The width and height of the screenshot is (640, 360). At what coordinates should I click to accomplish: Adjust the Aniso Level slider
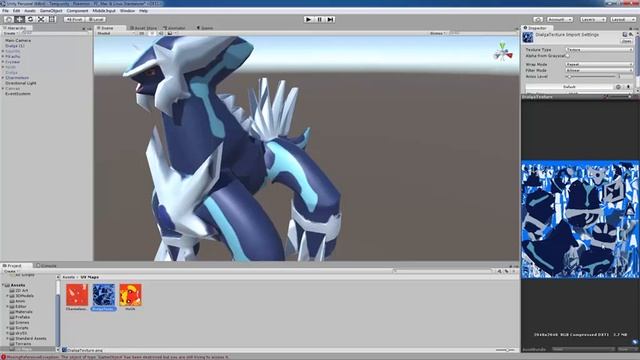click(591, 76)
